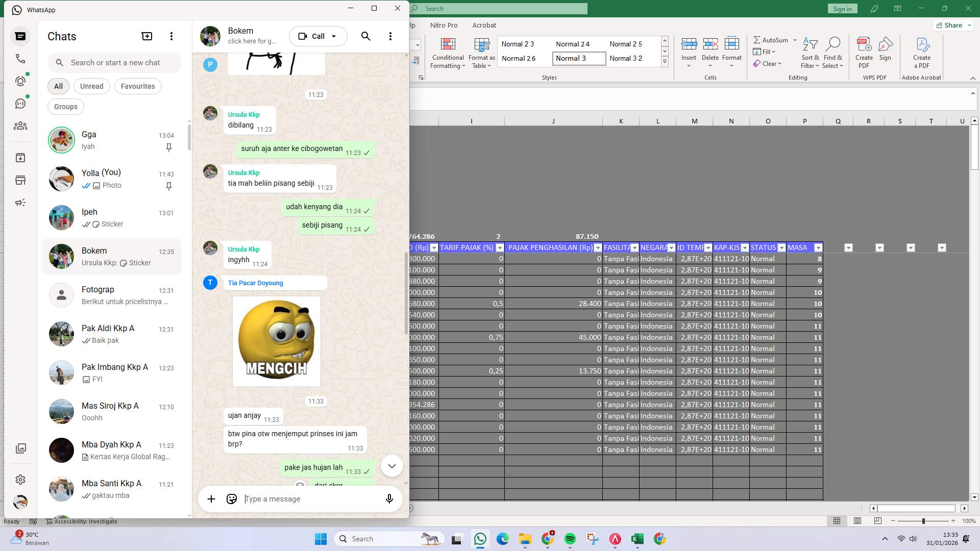Open the Nitro Pro ribbon tab
The image size is (980, 551).
pyautogui.click(x=444, y=25)
